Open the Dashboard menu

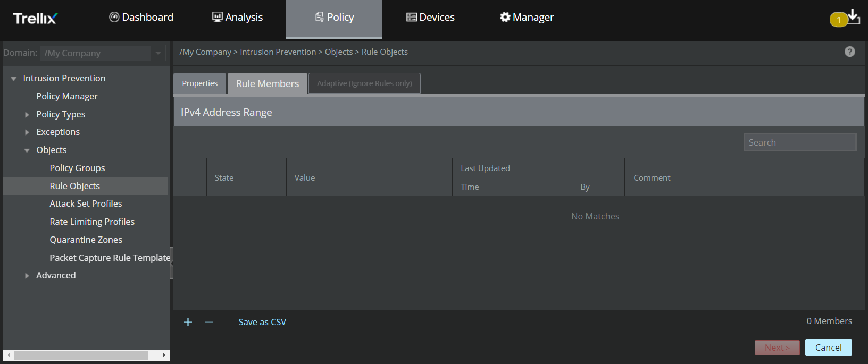141,17
